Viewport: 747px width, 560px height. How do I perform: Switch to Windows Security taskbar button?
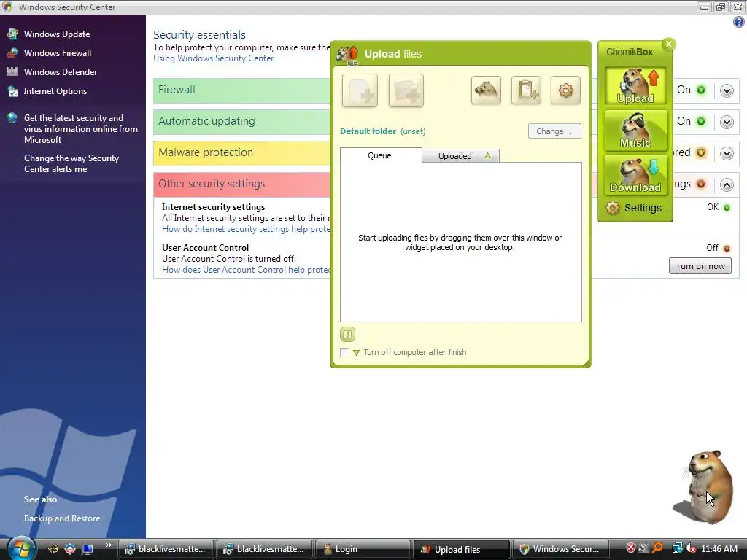560,549
